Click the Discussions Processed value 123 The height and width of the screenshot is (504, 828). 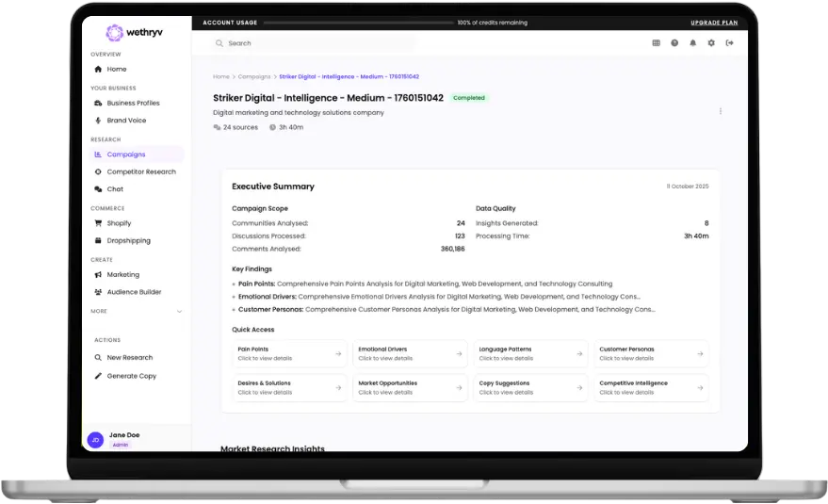point(460,236)
